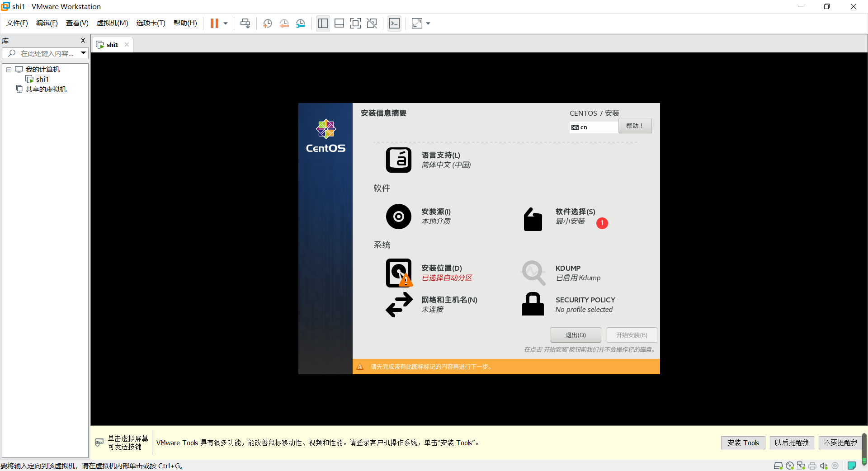Viewport: 868px width, 471px height.
Task: Open the 帮助(H) menu
Action: point(185,23)
